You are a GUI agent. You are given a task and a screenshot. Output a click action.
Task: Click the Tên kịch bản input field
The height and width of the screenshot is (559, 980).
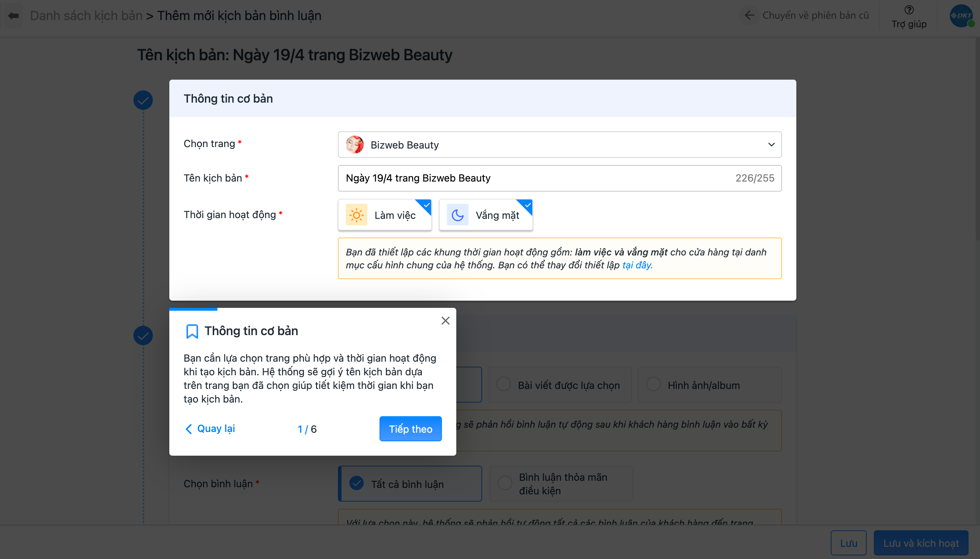[537, 178]
